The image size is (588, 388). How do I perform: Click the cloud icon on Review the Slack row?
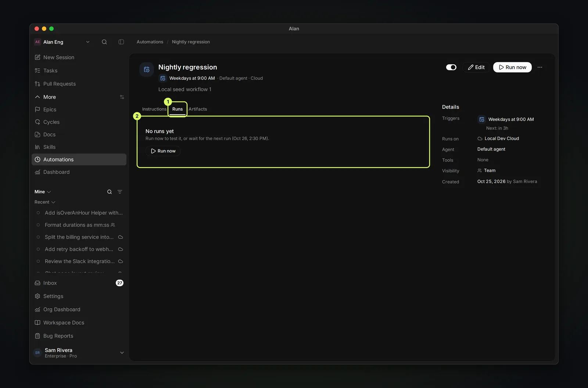coord(121,261)
